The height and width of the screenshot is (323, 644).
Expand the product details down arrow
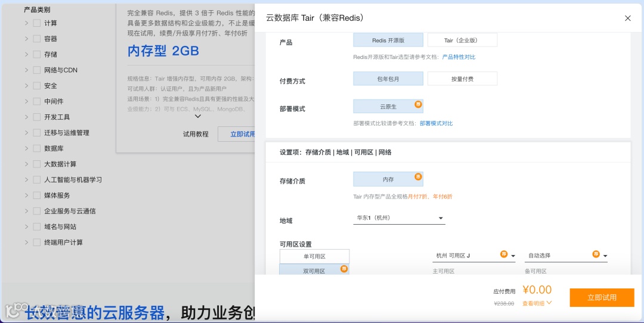197,117
